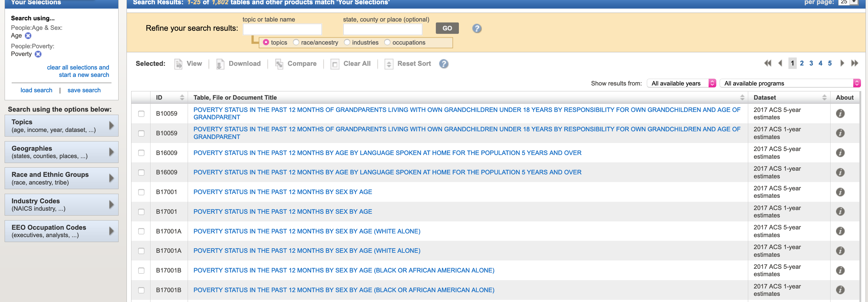Open About info for B16009 5-year table
This screenshot has height=302, width=868.
click(x=840, y=153)
